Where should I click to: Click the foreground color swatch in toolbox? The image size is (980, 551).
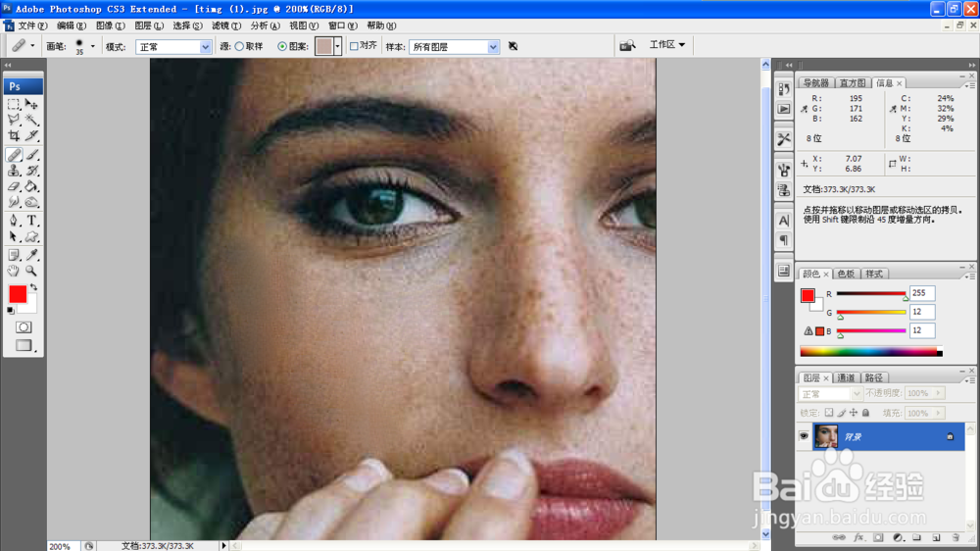18,294
